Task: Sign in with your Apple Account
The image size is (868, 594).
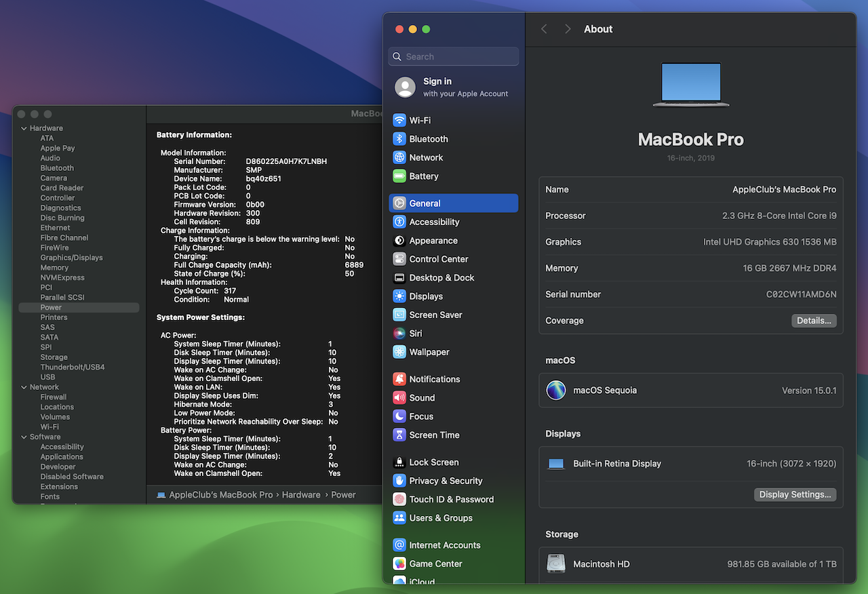Action: click(x=454, y=87)
